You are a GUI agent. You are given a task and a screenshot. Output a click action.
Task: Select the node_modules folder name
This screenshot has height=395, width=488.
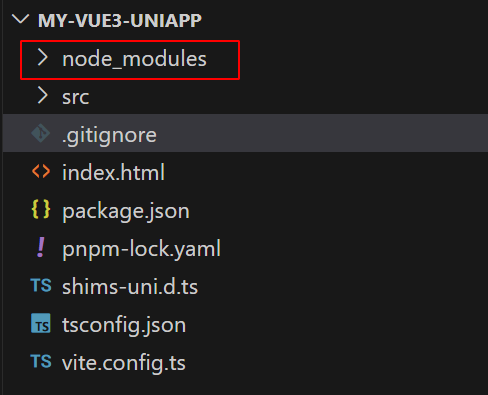click(x=134, y=59)
